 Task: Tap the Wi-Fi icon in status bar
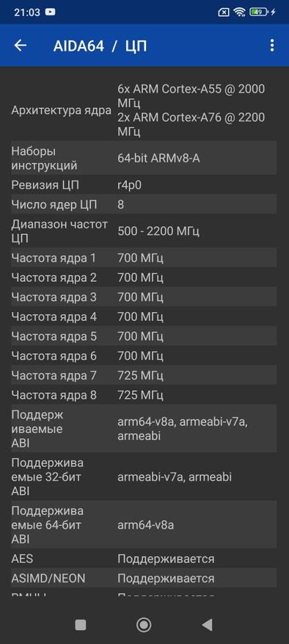[x=239, y=12]
